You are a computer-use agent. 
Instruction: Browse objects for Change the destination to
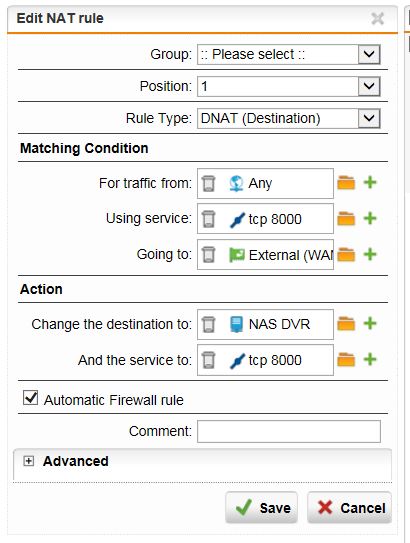346,323
